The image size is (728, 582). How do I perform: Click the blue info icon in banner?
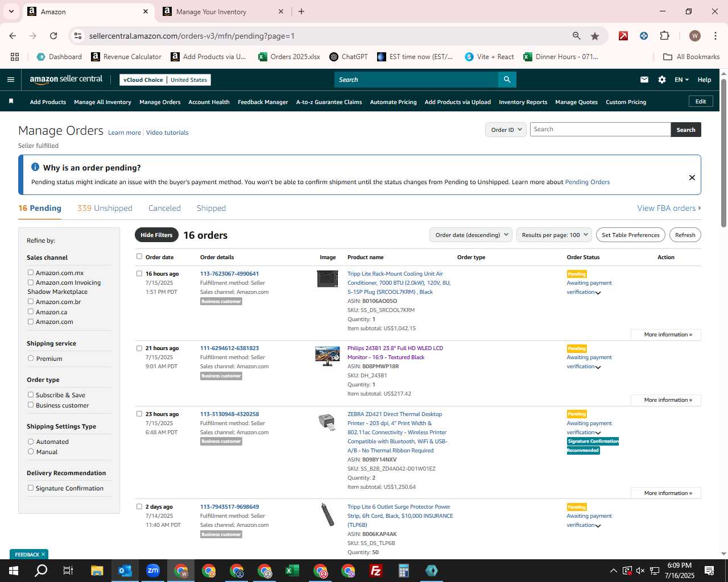[x=35, y=167]
